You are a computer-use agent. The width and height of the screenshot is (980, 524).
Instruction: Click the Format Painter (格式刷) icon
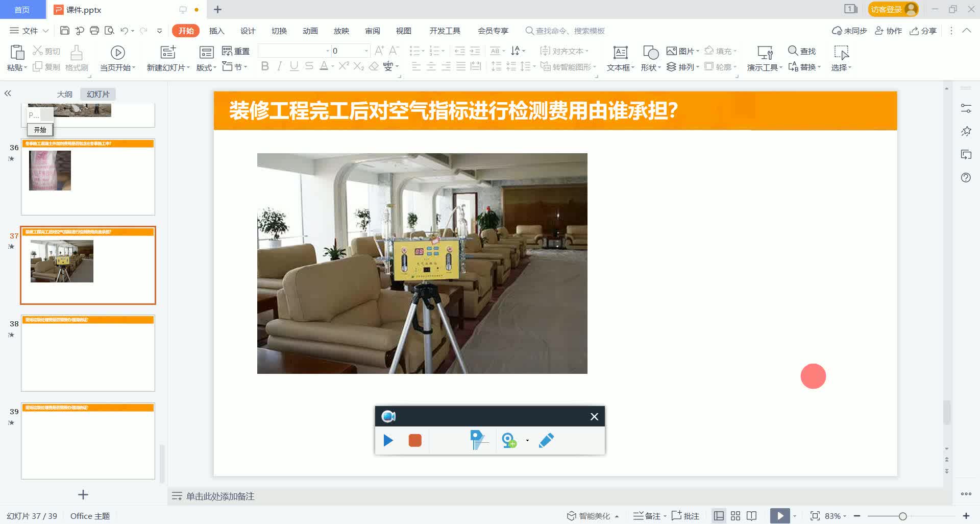click(x=77, y=53)
